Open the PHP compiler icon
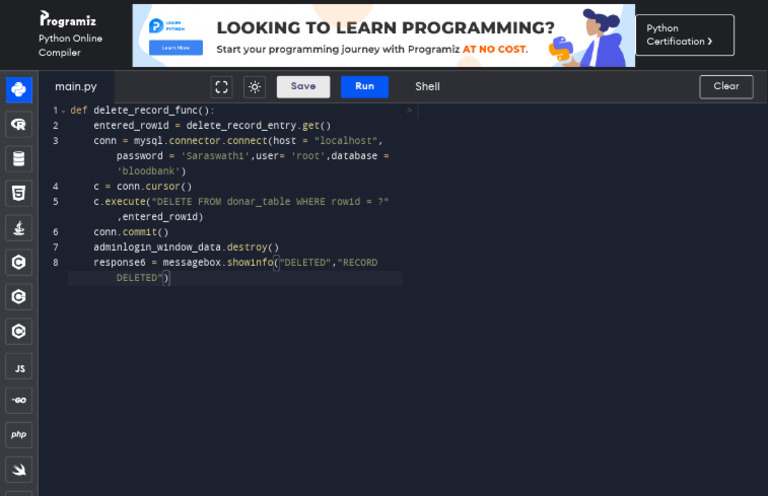This screenshot has width=768, height=496. pyautogui.click(x=19, y=435)
